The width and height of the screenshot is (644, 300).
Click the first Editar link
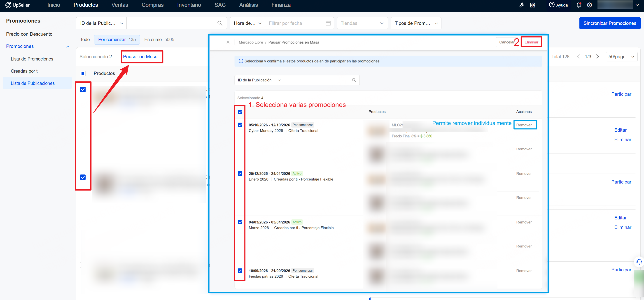[x=620, y=130]
